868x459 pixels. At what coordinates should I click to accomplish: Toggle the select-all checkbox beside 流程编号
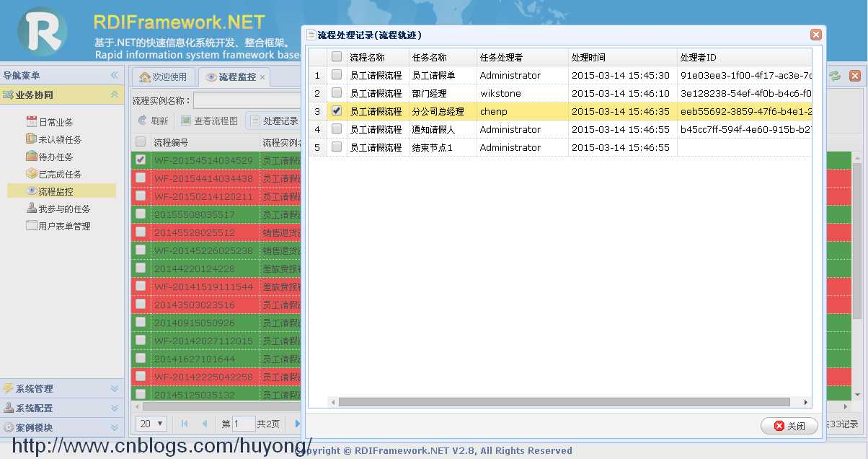tap(141, 141)
